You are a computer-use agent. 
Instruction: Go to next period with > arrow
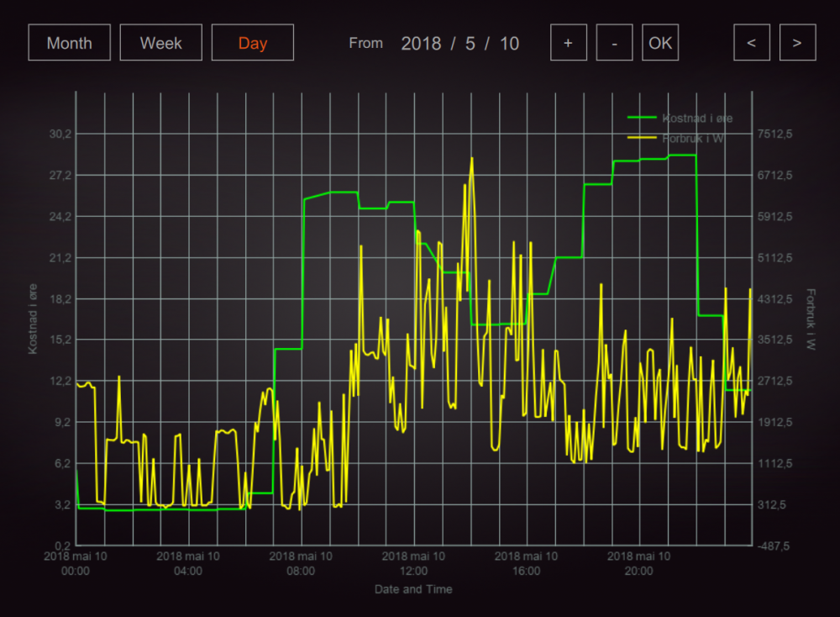pos(797,43)
